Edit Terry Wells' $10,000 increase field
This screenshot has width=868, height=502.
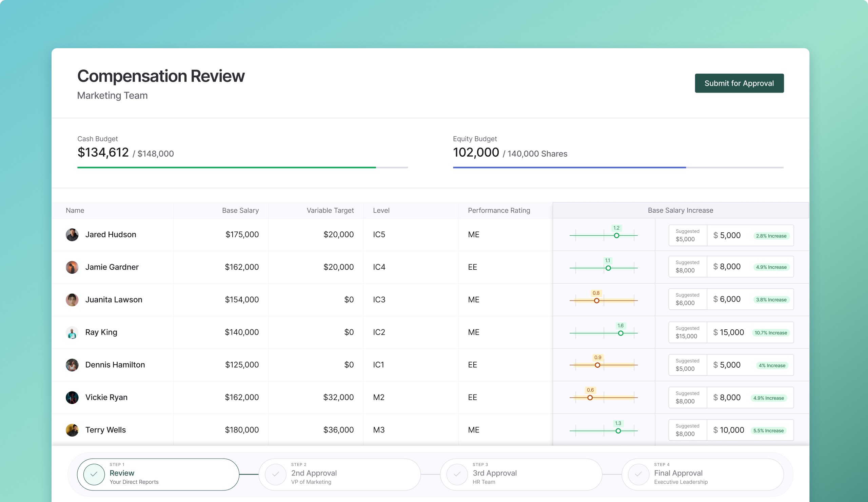pos(732,430)
